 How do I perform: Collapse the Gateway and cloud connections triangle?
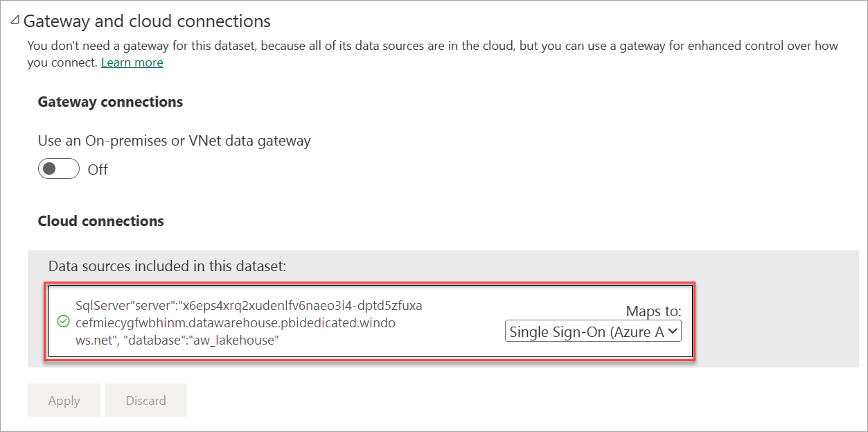tap(15, 21)
